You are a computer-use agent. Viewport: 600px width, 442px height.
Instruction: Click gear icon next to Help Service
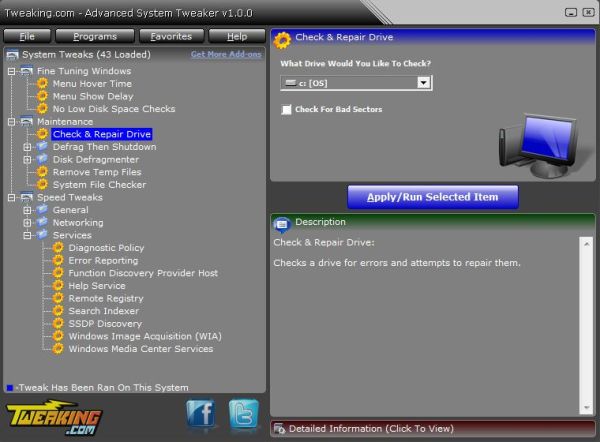click(x=58, y=285)
